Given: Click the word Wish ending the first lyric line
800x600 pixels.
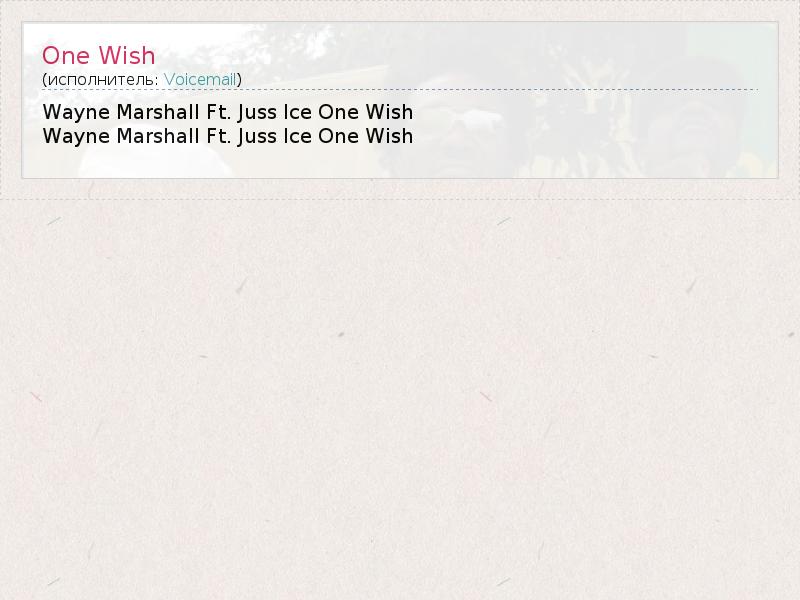Looking at the screenshot, I should tap(389, 112).
